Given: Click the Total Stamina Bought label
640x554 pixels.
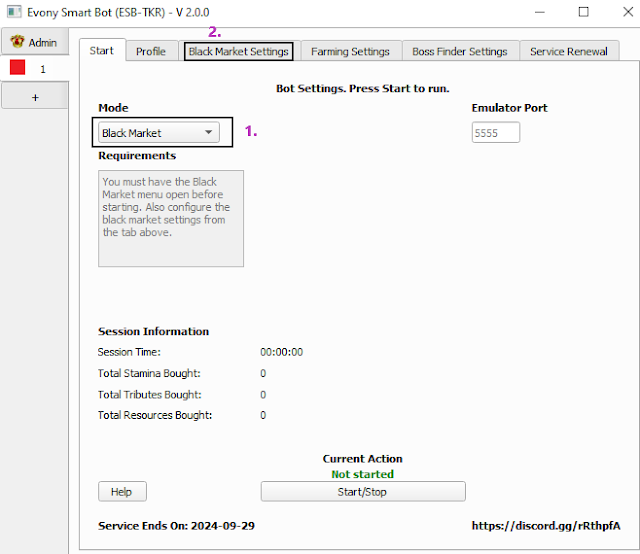Looking at the screenshot, I should coord(149,373).
